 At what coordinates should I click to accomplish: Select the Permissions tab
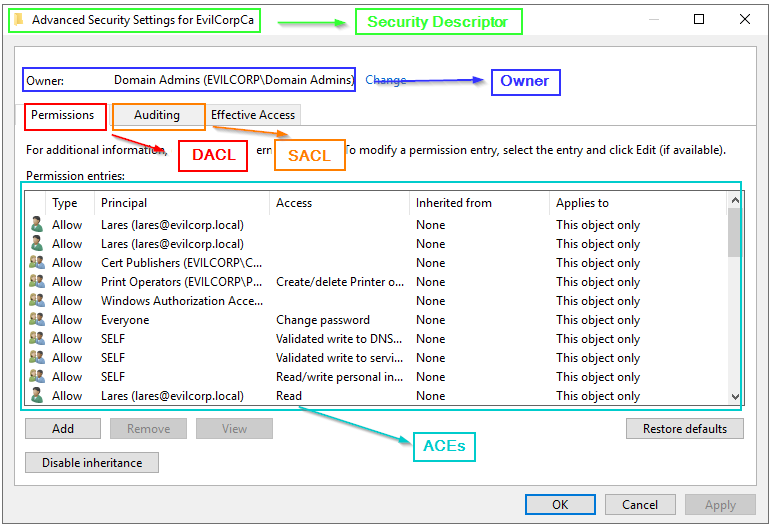pos(62,116)
